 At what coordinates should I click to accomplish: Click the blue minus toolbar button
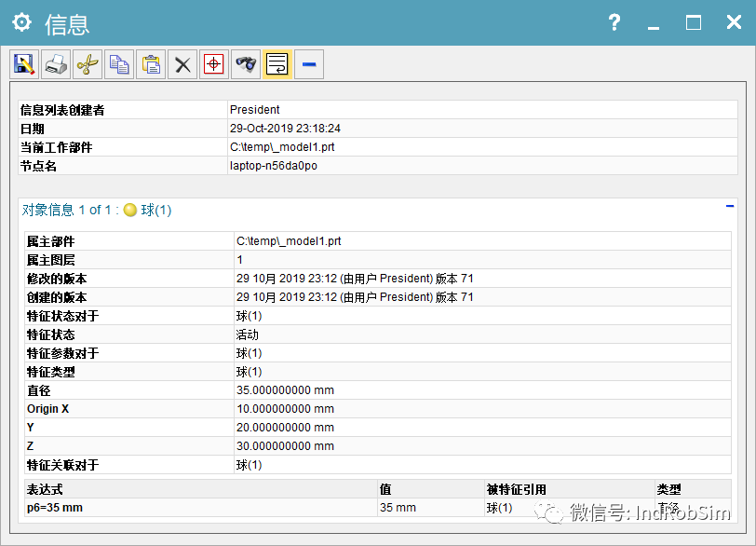(308, 64)
